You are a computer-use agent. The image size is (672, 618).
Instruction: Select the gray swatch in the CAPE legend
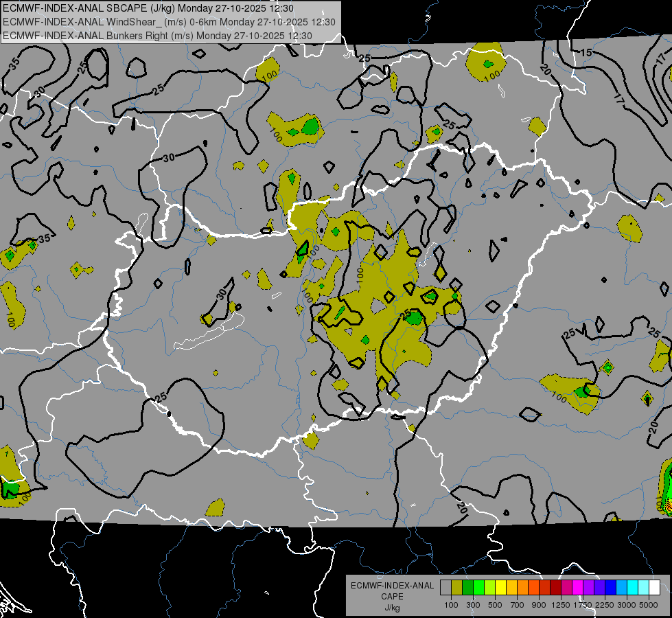pyautogui.click(x=445, y=587)
